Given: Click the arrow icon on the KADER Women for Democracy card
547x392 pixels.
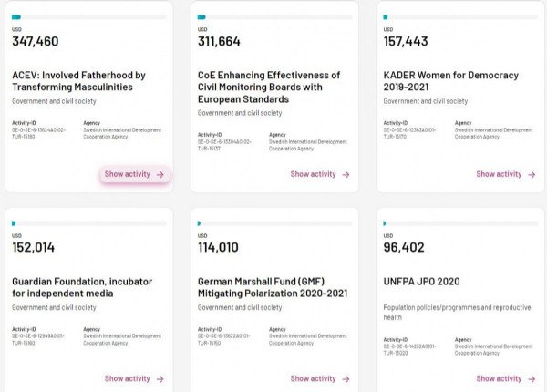Looking at the screenshot, I should point(532,174).
